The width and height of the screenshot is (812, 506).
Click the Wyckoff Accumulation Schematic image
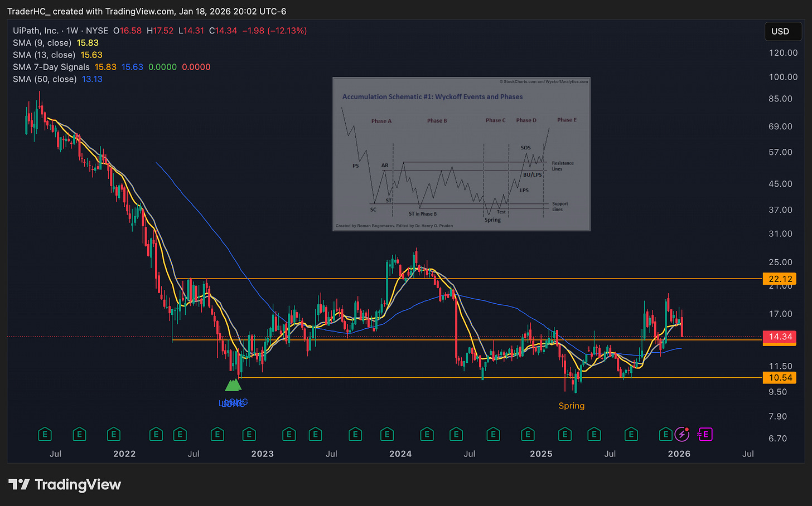461,154
